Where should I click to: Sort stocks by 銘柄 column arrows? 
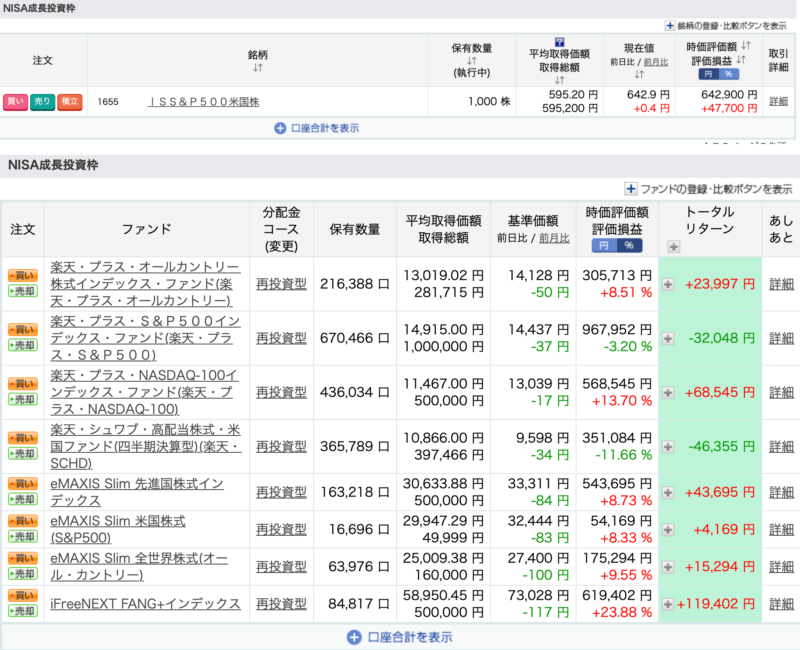[x=258, y=67]
